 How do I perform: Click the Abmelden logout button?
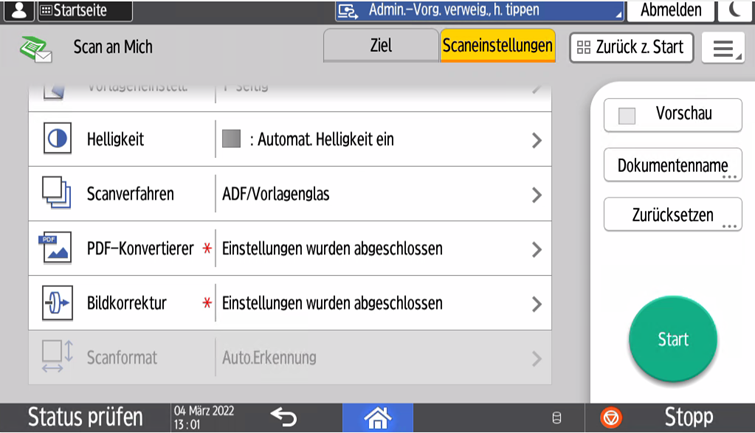670,10
